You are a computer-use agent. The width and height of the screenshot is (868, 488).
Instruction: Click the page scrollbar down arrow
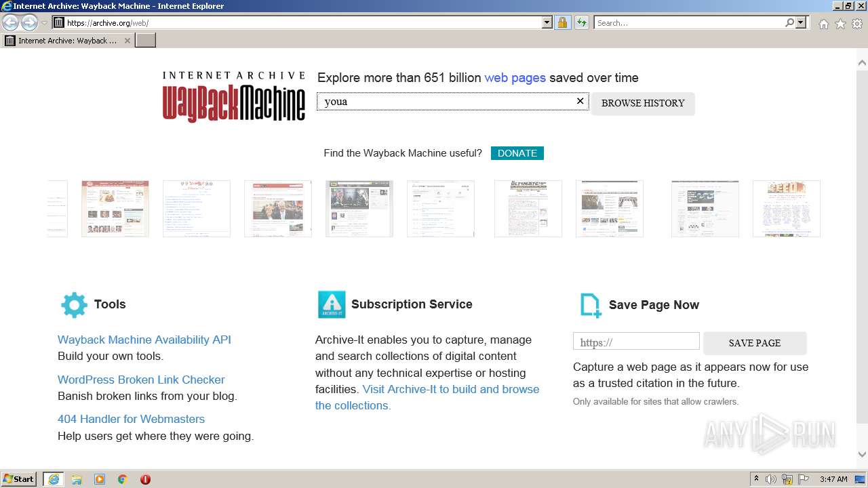pyautogui.click(x=862, y=455)
